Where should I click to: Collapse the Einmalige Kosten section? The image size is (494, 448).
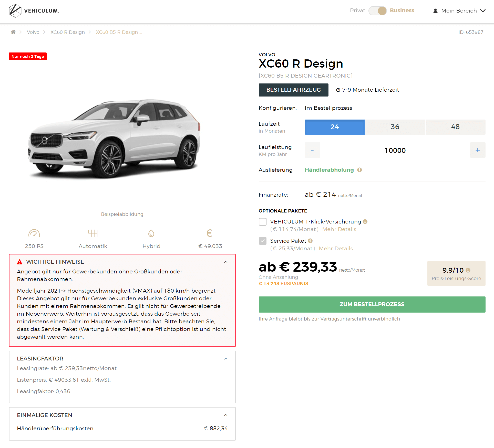[226, 415]
